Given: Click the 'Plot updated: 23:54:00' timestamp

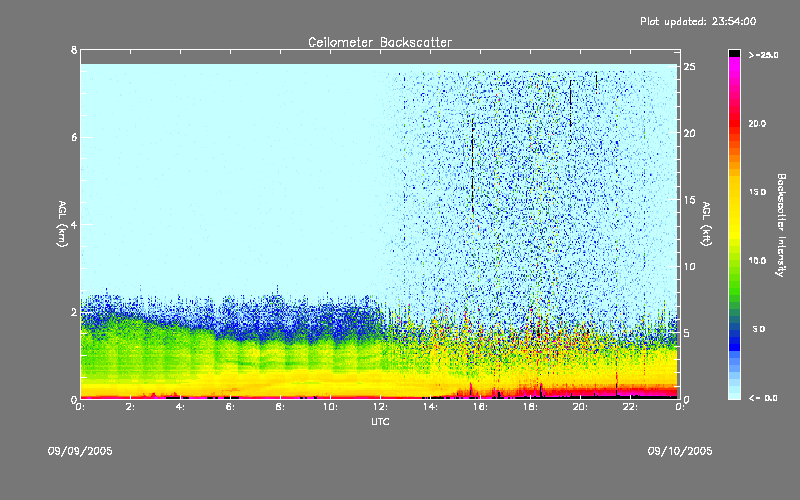Looking at the screenshot, I should click(698, 21).
